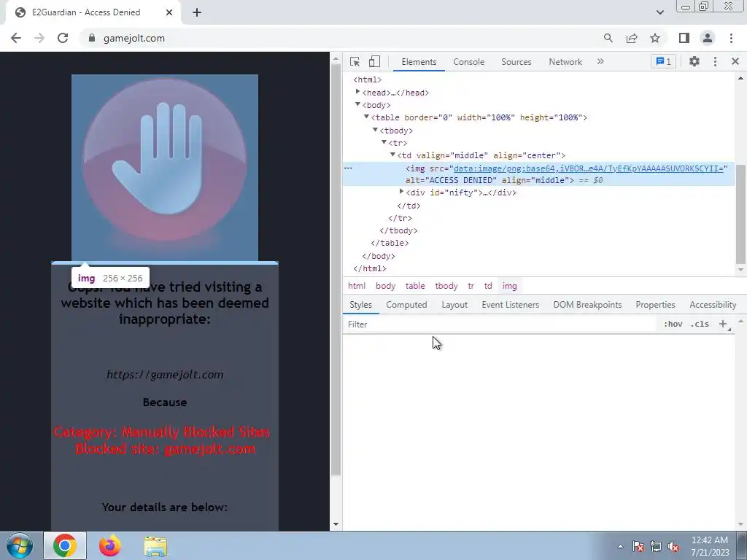Click the styles Filter input field
The image size is (747, 560).
pos(500,324)
